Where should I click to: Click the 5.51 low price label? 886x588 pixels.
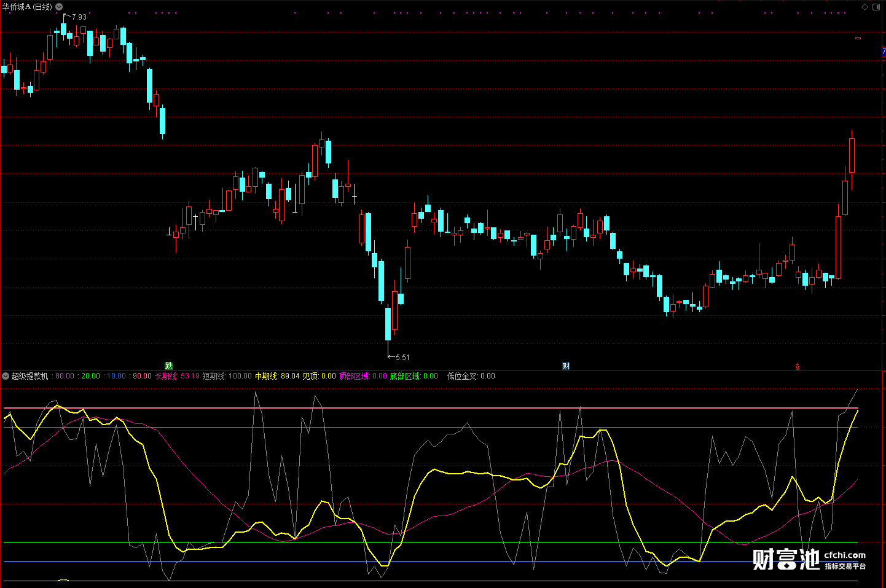[402, 358]
